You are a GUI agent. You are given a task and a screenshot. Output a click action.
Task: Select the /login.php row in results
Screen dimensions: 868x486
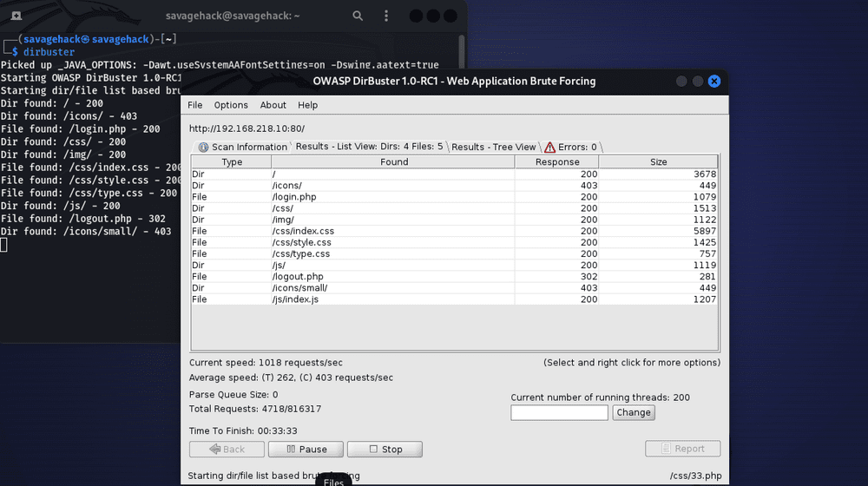pos(455,196)
